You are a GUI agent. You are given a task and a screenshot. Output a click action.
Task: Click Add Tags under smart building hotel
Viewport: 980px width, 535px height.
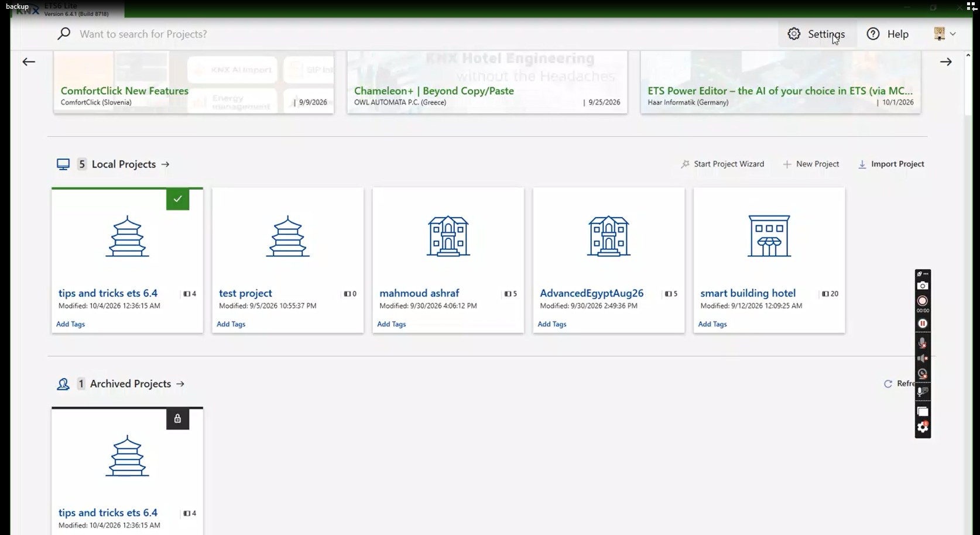[712, 324]
